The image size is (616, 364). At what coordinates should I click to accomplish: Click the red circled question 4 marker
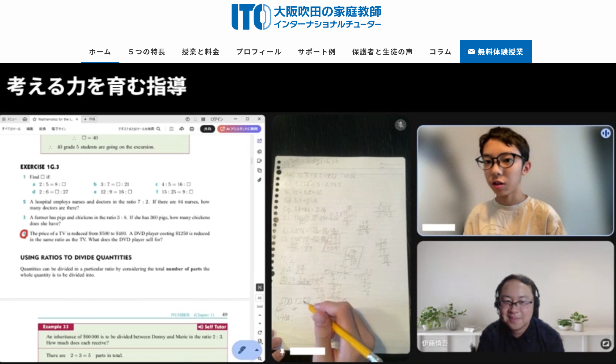[24, 234]
